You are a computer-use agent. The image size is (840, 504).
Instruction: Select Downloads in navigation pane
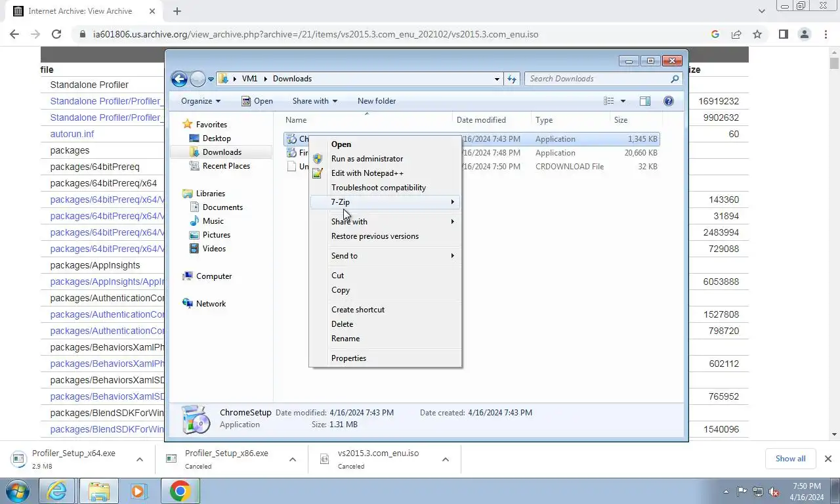(221, 152)
